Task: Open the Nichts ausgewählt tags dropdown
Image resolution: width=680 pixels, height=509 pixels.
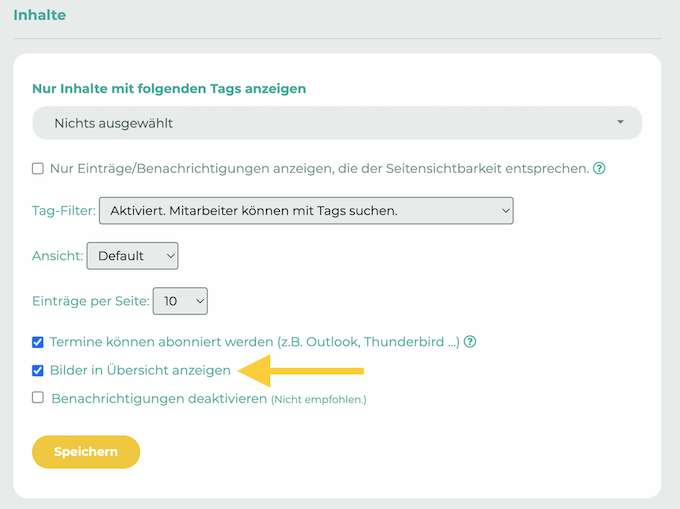Action: [337, 123]
